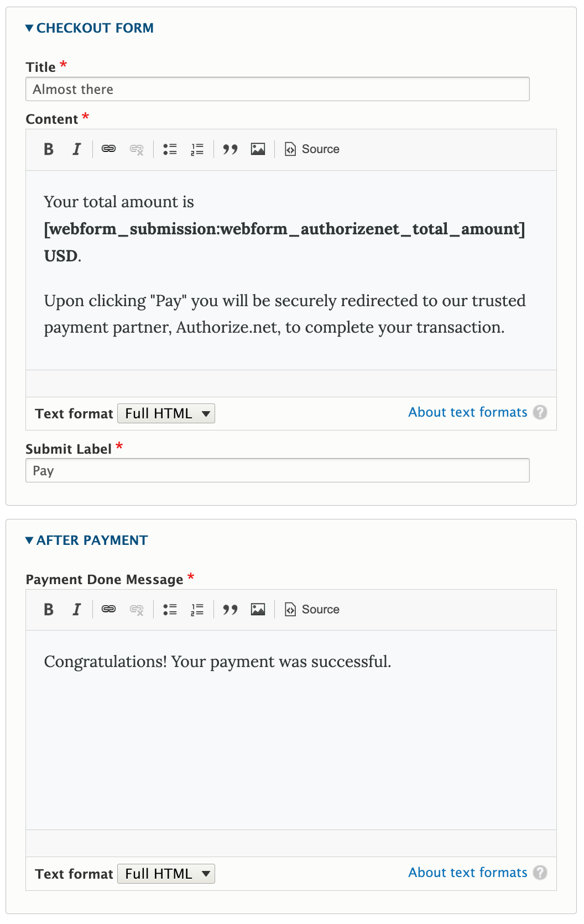Insert a link in the Content editor

(108, 149)
